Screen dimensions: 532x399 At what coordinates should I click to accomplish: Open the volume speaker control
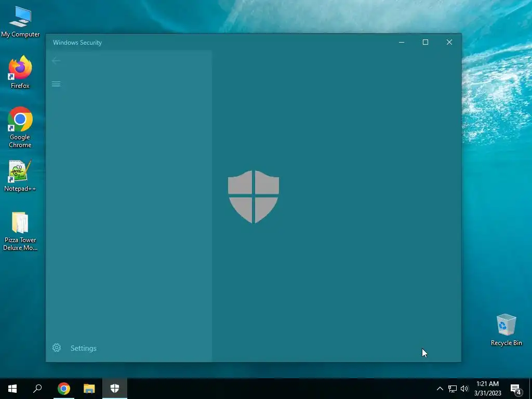pyautogui.click(x=464, y=389)
